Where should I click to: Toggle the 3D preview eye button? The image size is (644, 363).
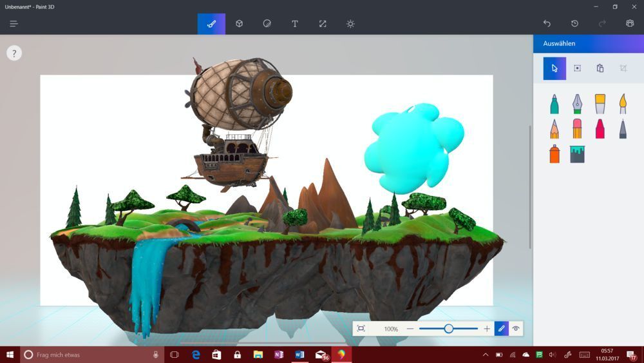tap(516, 329)
